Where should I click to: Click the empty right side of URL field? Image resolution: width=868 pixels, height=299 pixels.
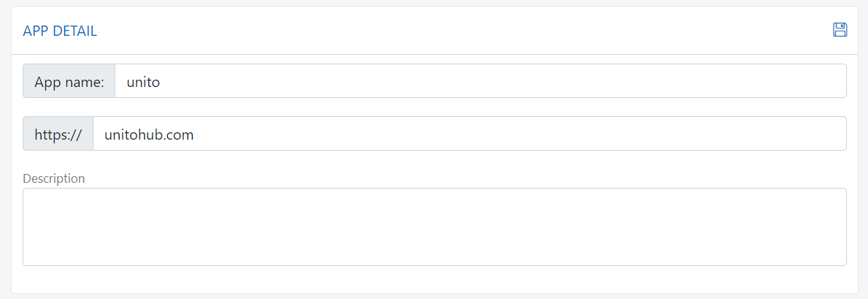[730, 134]
